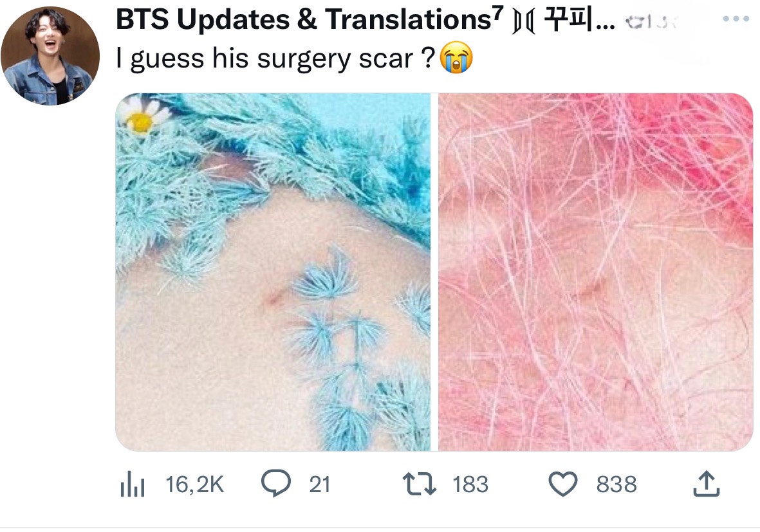Screen dimensions: 760x532
Task: Click the tweet text about surgery scar
Action: coord(275,59)
